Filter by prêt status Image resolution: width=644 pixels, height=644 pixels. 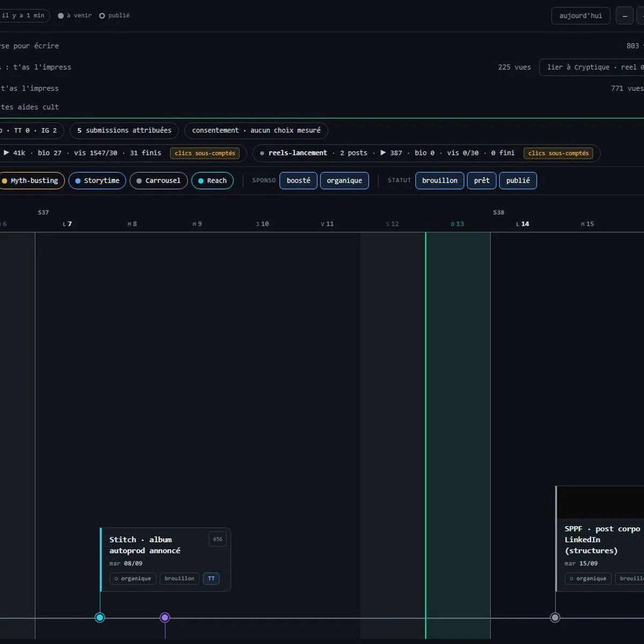pos(482,181)
